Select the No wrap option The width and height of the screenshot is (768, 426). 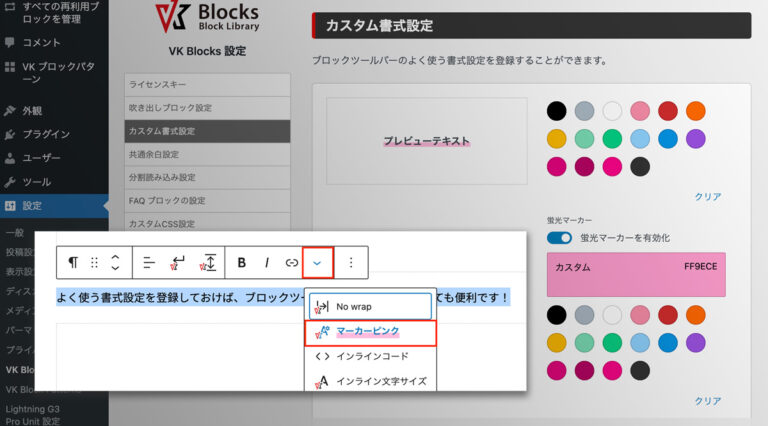pyautogui.click(x=369, y=306)
